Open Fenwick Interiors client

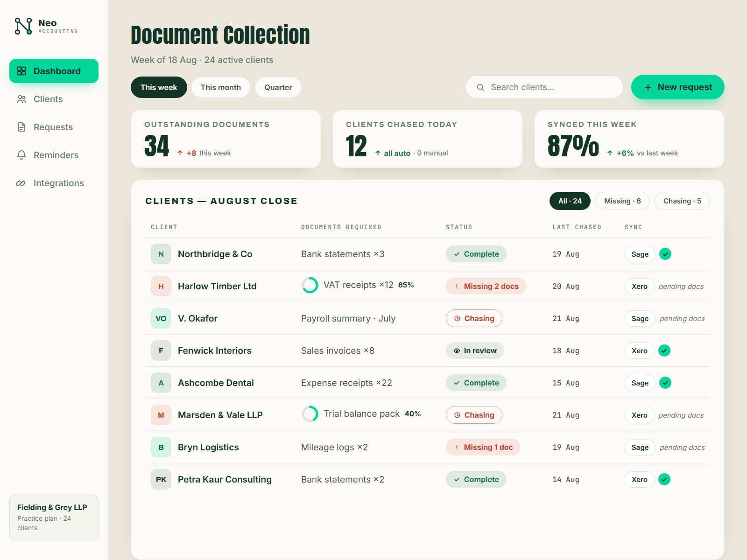click(215, 350)
